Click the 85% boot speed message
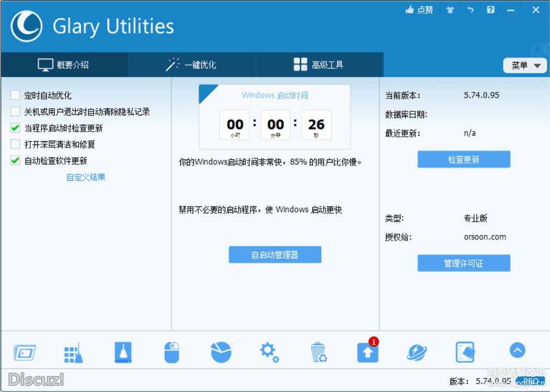This screenshot has width=550, height=392. [x=270, y=162]
